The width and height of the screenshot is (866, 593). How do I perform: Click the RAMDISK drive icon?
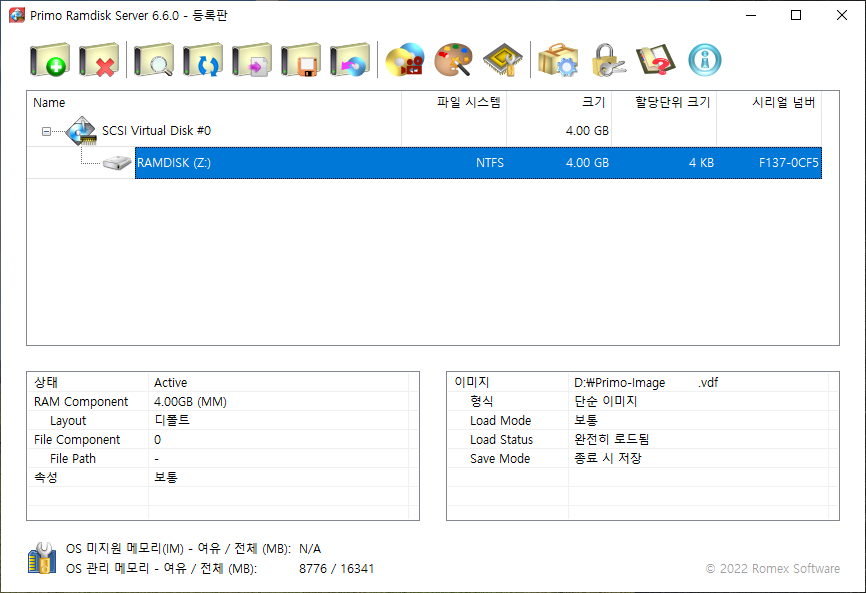click(x=117, y=163)
